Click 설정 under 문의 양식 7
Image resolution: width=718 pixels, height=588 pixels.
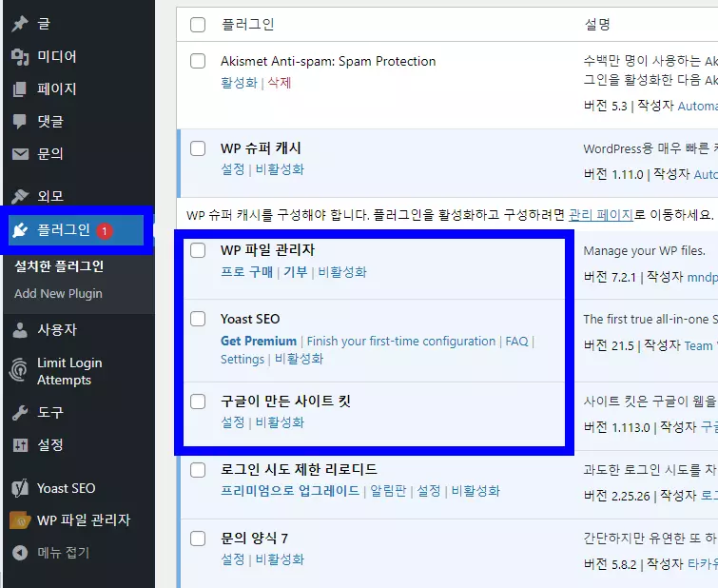(233, 559)
